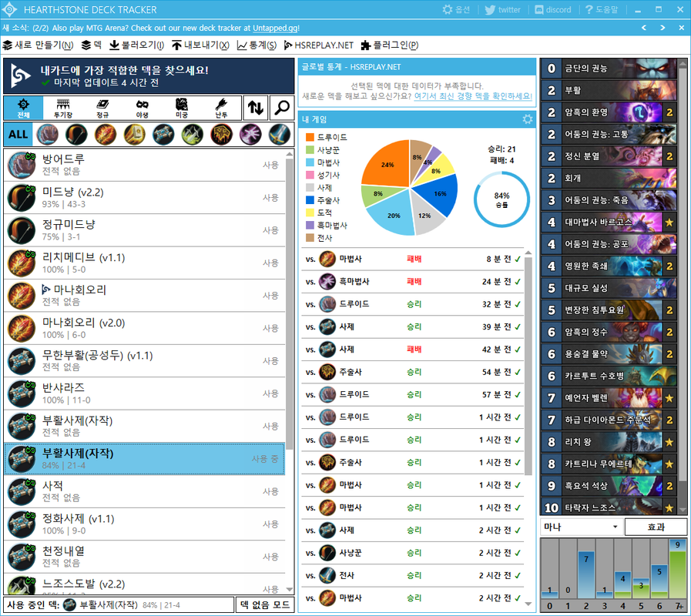Open the twitter link in title bar

tap(502, 10)
